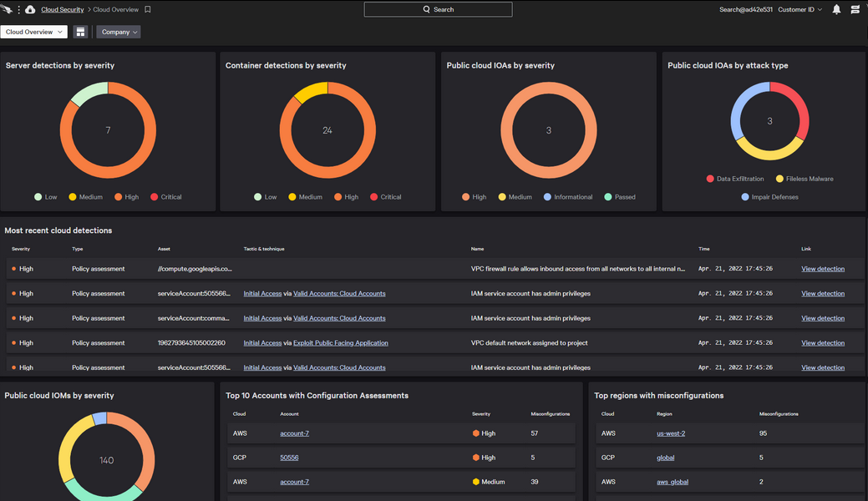The image size is (868, 501).
Task: Expand the Cloud Overview dropdown
Action: click(33, 32)
